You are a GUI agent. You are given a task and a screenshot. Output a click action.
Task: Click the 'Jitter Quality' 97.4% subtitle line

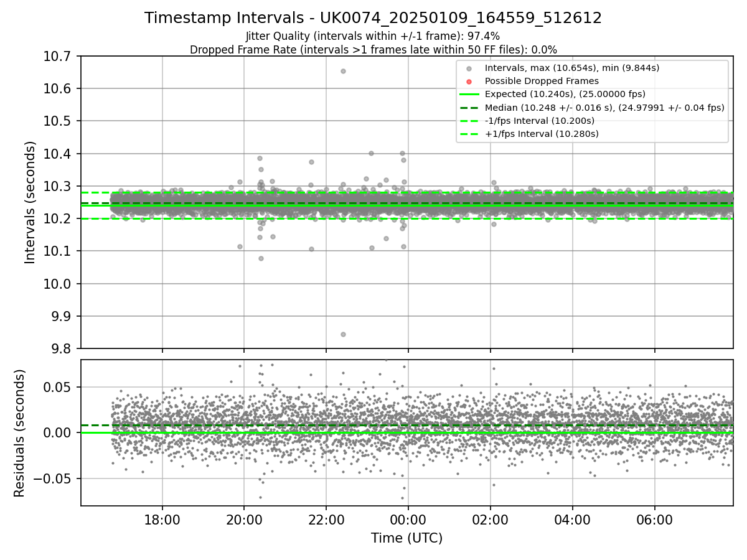tap(373, 37)
